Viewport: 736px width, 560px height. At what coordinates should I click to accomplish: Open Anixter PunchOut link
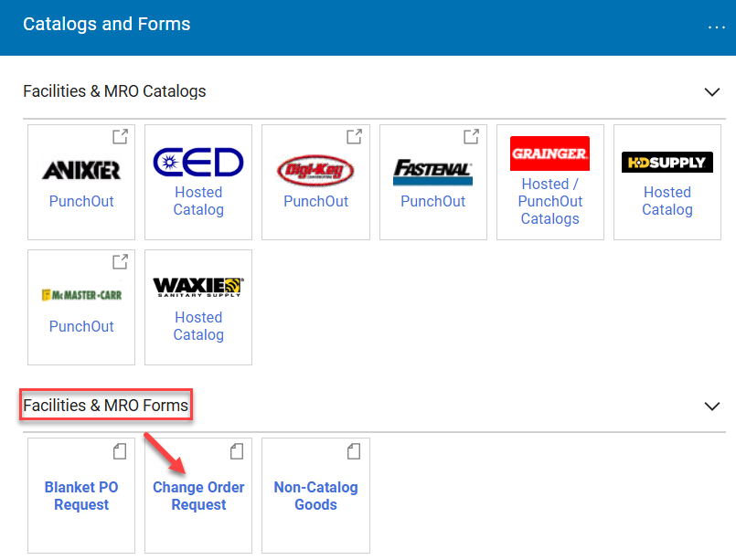[81, 201]
